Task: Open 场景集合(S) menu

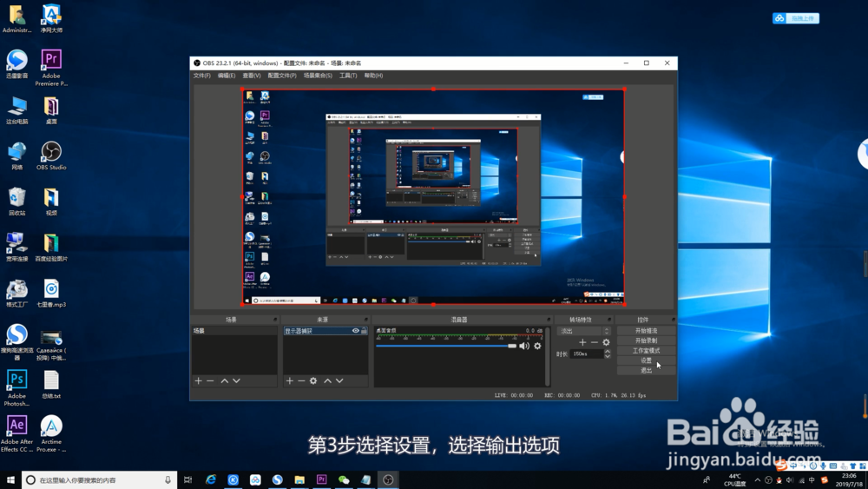Action: coord(318,76)
